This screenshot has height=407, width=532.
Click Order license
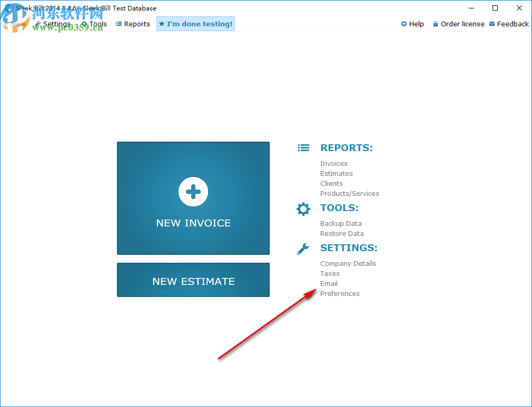click(x=459, y=24)
